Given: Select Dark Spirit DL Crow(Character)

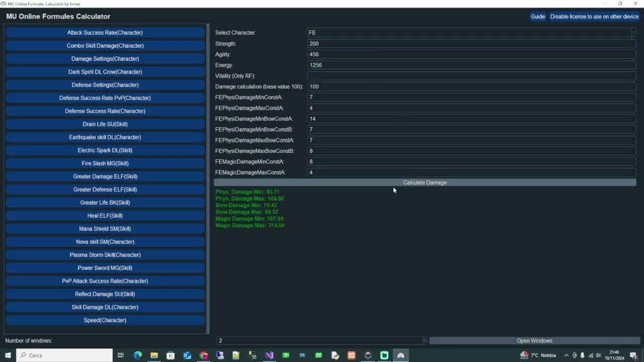Looking at the screenshot, I should 105,72.
